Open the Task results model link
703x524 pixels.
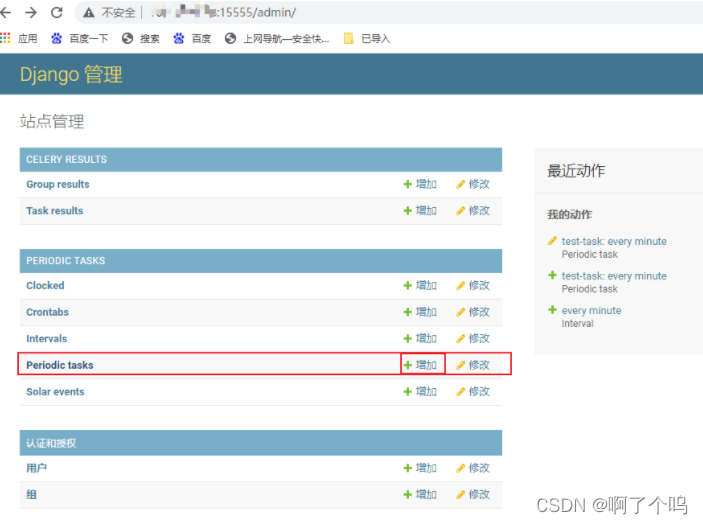pyautogui.click(x=55, y=211)
